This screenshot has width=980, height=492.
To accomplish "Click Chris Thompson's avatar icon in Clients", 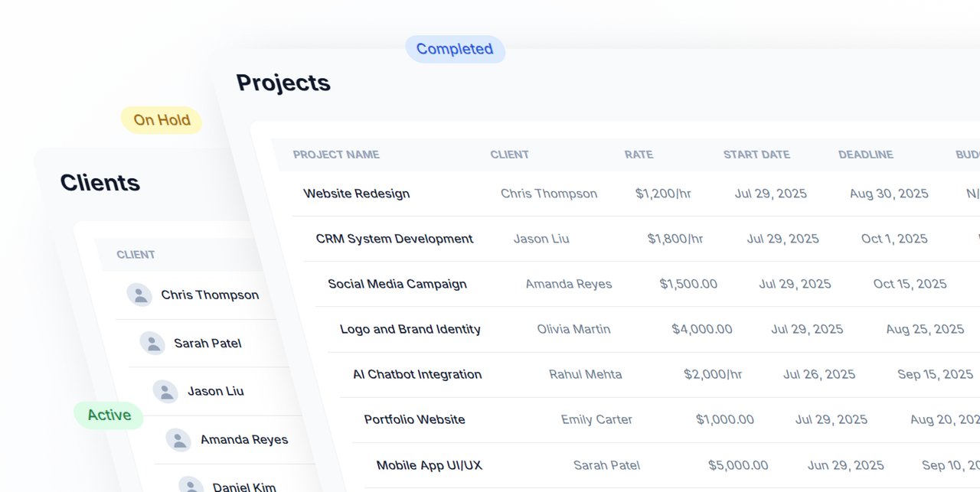I will point(139,295).
